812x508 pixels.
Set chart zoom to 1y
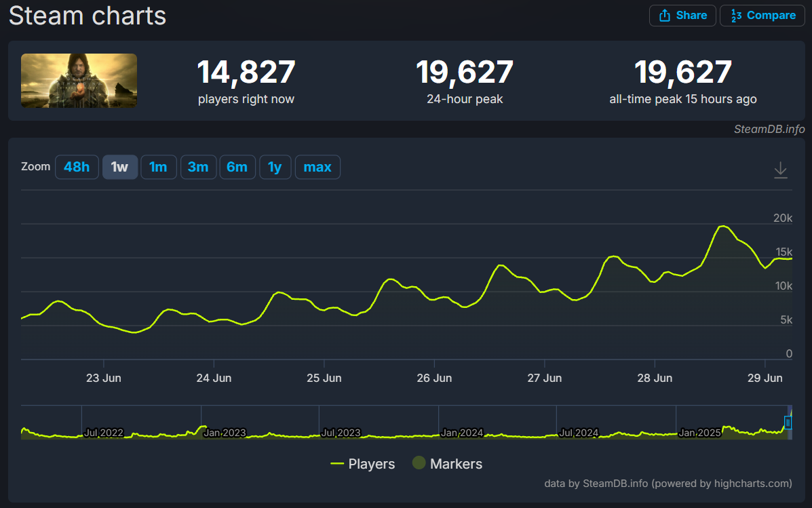point(275,168)
